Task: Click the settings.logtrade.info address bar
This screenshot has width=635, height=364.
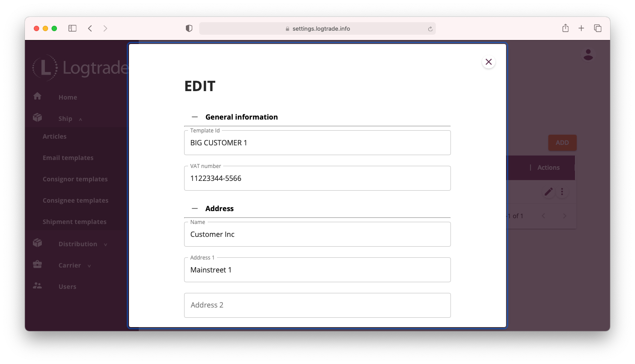Action: pyautogui.click(x=317, y=28)
